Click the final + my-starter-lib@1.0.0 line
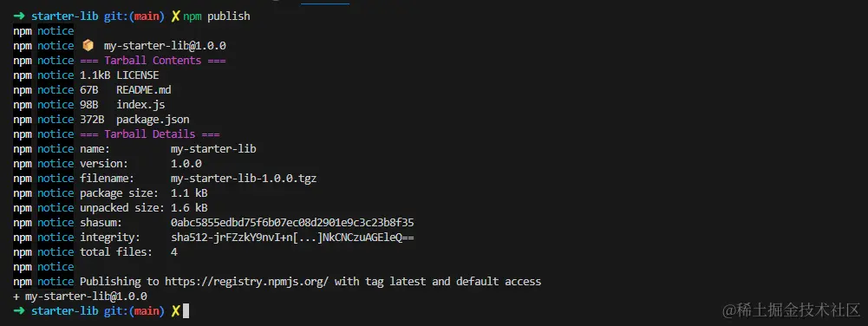Viewport: 868px width, 326px height. [x=81, y=297]
